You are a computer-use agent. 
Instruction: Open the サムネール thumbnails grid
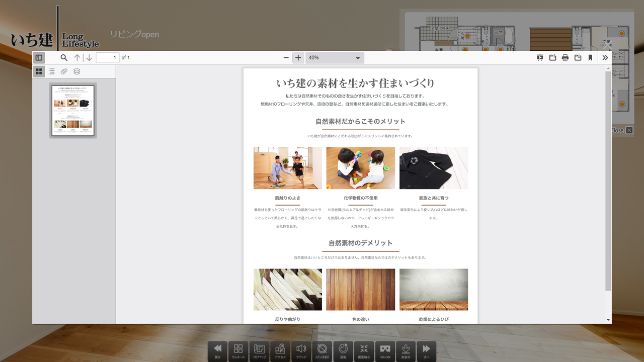(238, 351)
